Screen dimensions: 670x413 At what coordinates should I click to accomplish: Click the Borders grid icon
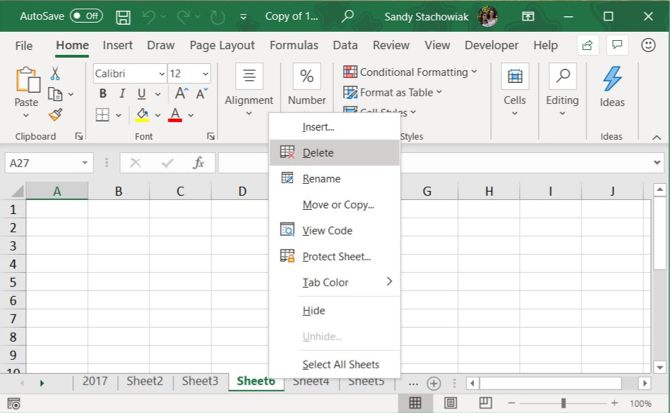pos(103,114)
